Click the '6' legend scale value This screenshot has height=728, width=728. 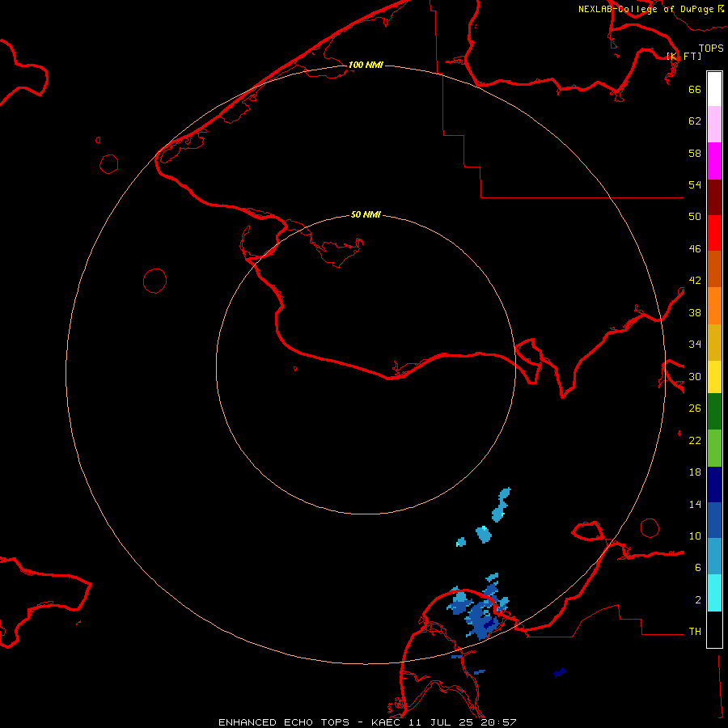click(698, 568)
